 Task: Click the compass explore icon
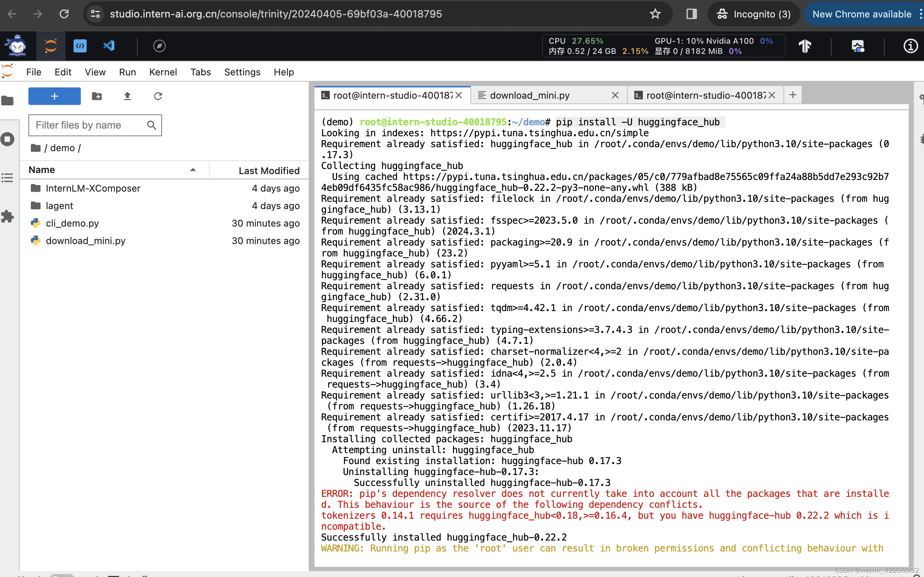point(159,46)
